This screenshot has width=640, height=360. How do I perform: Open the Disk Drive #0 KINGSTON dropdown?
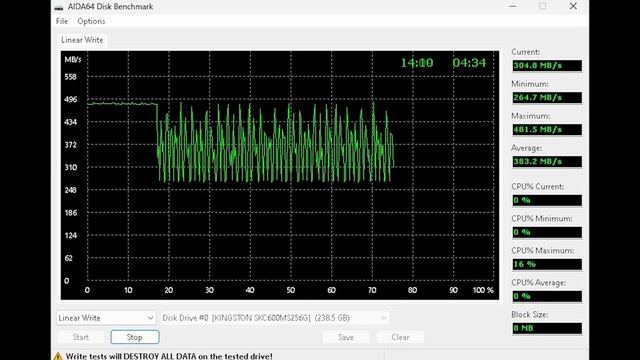[x=275, y=318]
